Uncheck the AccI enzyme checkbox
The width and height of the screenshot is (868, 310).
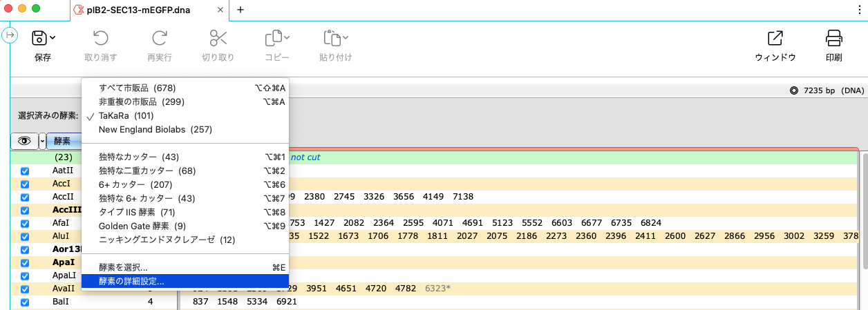[25, 184]
